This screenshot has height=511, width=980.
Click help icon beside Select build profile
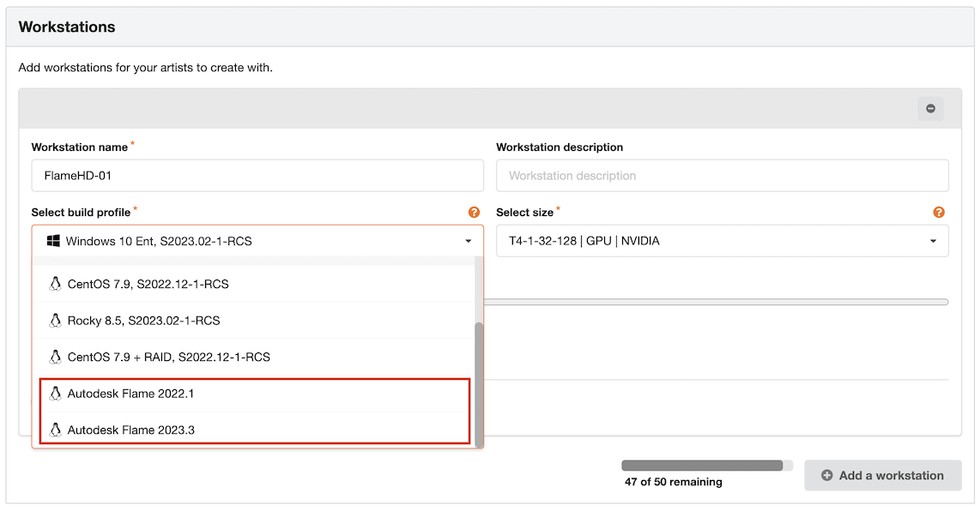click(x=474, y=212)
